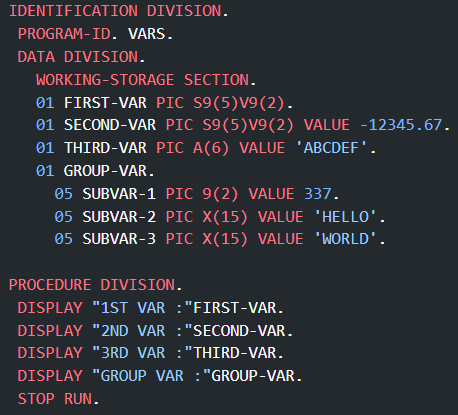
Task: Click the IDENTIFICATION DIVISION header text
Action: click(118, 11)
